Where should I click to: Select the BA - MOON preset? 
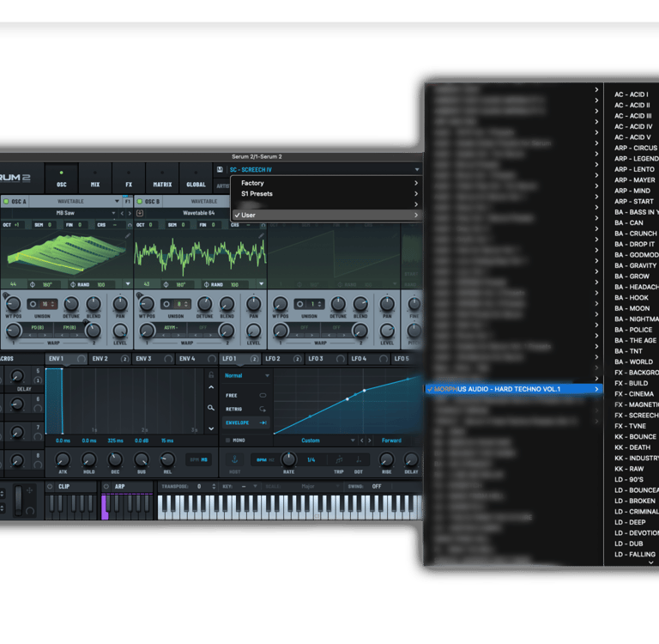(632, 308)
